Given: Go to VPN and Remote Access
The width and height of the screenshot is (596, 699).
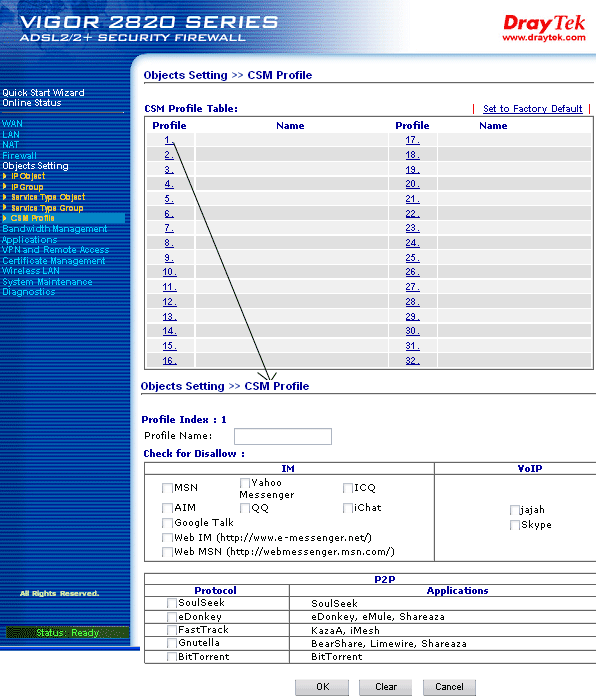Looking at the screenshot, I should (x=56, y=250).
